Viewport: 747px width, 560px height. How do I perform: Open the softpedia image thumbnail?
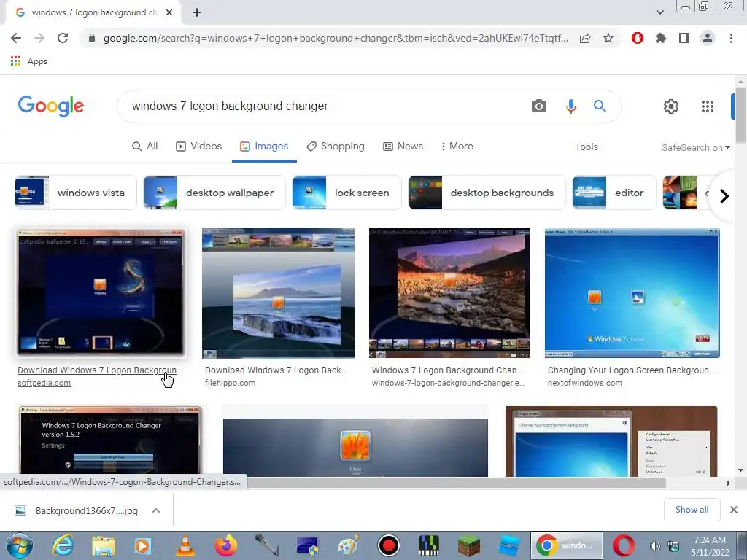[x=100, y=292]
